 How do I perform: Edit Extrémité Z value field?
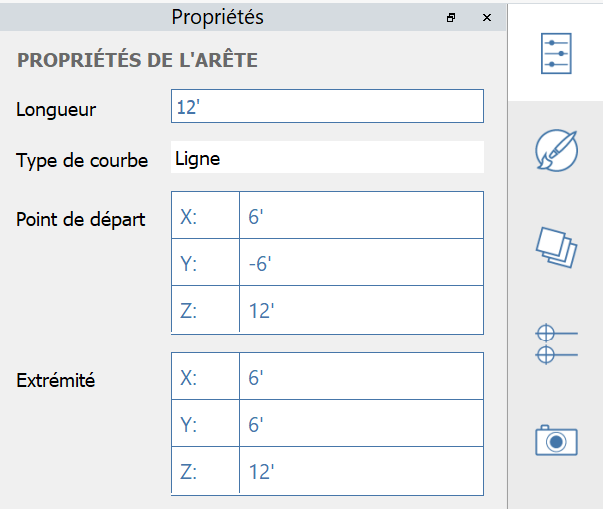[360, 471]
